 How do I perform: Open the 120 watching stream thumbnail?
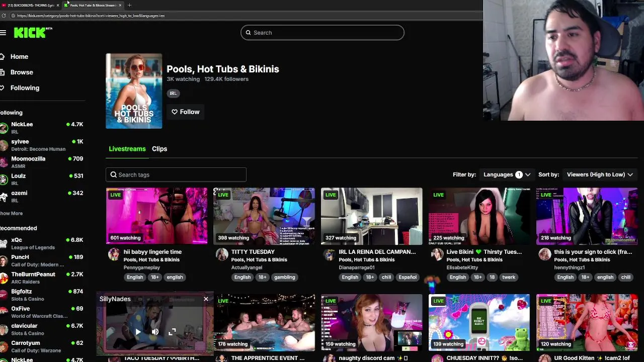[x=587, y=322]
